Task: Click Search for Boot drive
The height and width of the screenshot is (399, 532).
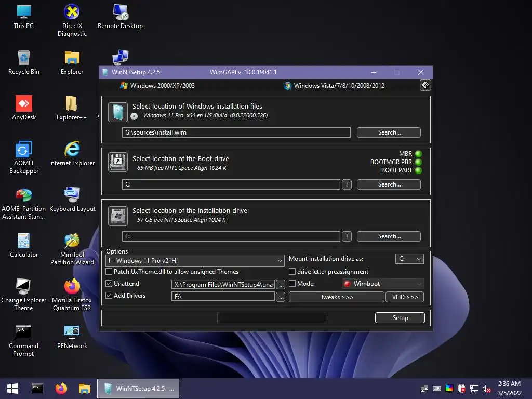Action: [x=389, y=184]
